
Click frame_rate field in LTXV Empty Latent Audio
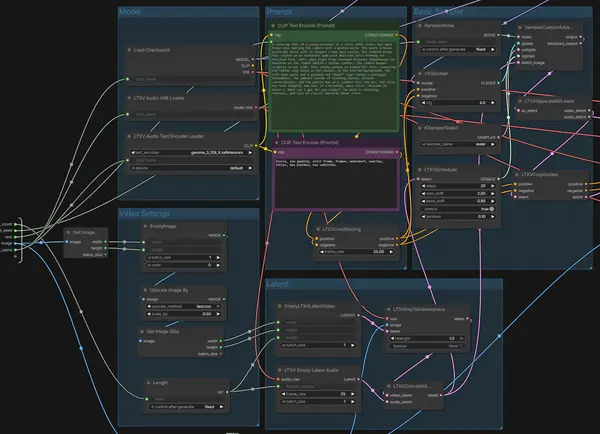(x=318, y=394)
